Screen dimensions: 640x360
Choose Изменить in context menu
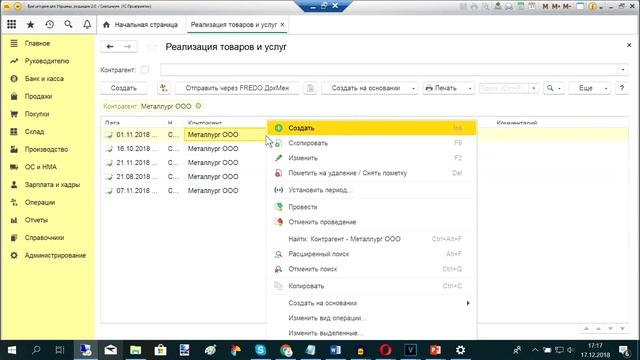point(371,158)
